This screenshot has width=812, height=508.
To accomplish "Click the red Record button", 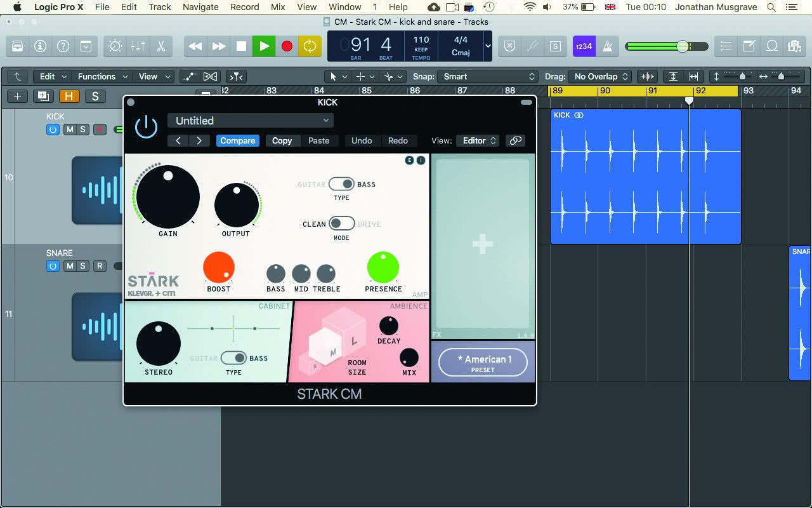I will pos(287,46).
